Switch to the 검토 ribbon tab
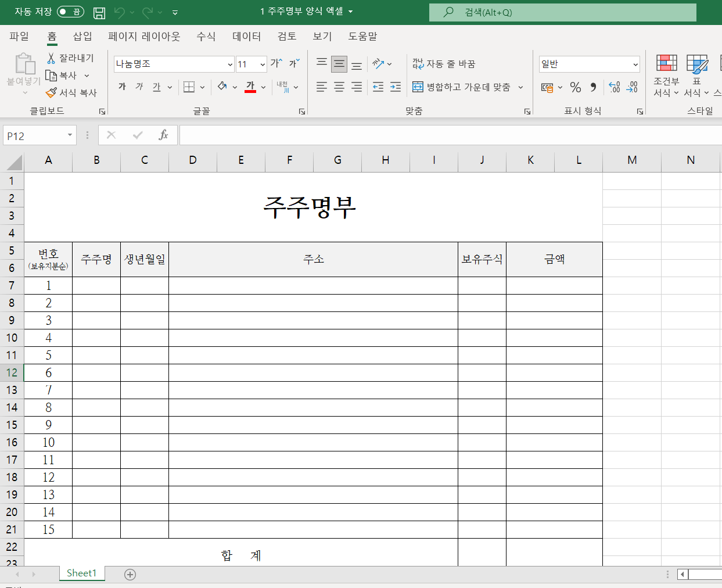 pyautogui.click(x=287, y=36)
